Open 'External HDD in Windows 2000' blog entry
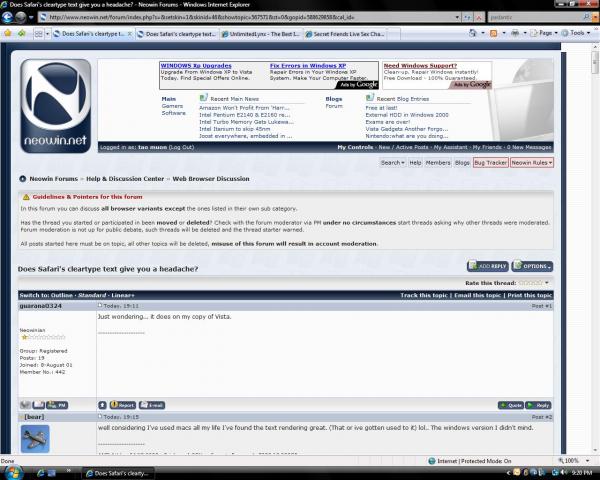This screenshot has height=480, width=600. (x=407, y=115)
